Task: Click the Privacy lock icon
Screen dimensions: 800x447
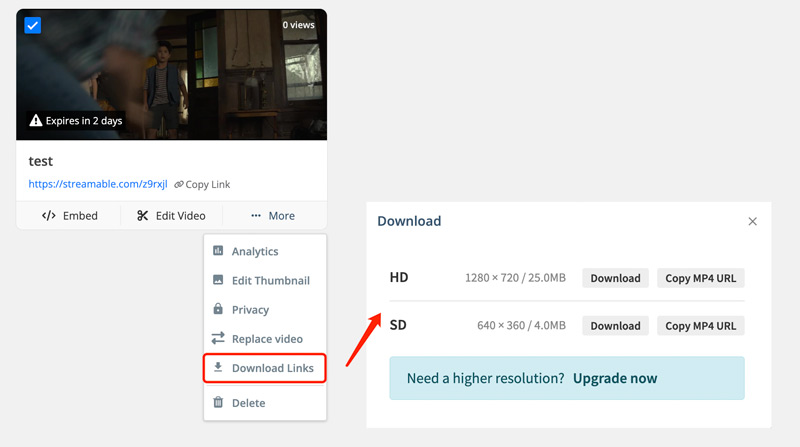Action: (x=218, y=310)
